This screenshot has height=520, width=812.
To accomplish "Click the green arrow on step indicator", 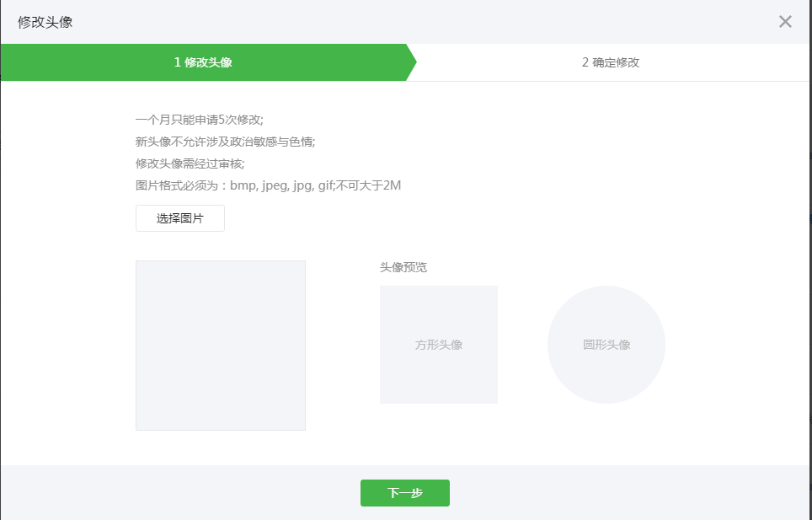I will 410,63.
